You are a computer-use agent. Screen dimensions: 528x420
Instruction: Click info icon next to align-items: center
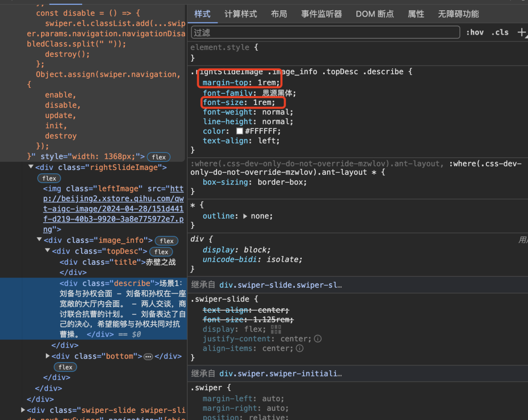tap(300, 348)
